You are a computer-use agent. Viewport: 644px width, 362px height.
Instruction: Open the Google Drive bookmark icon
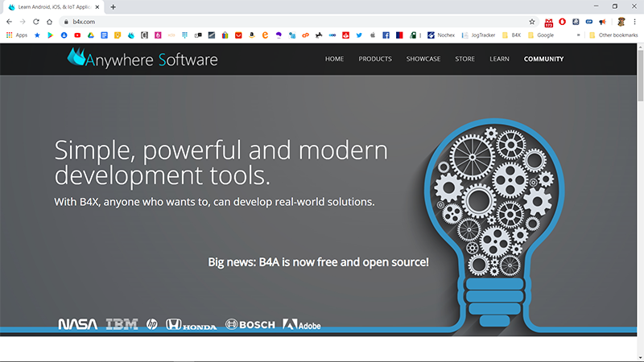(x=91, y=35)
